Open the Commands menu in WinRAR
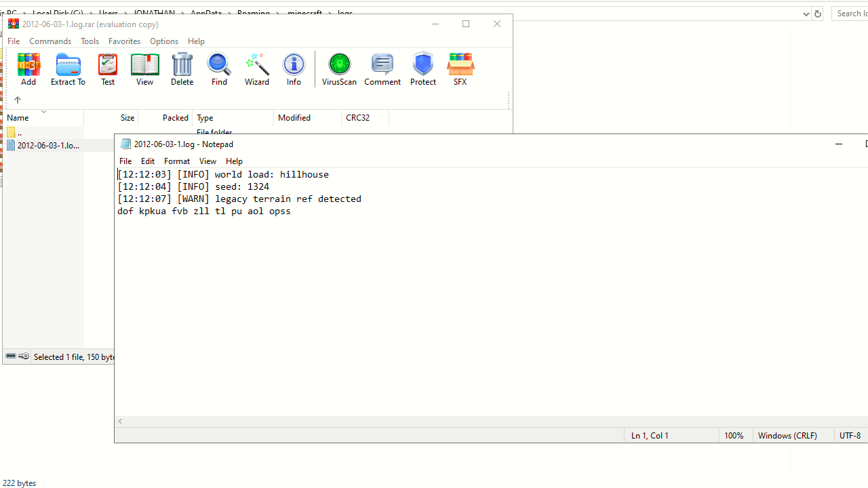 (50, 41)
